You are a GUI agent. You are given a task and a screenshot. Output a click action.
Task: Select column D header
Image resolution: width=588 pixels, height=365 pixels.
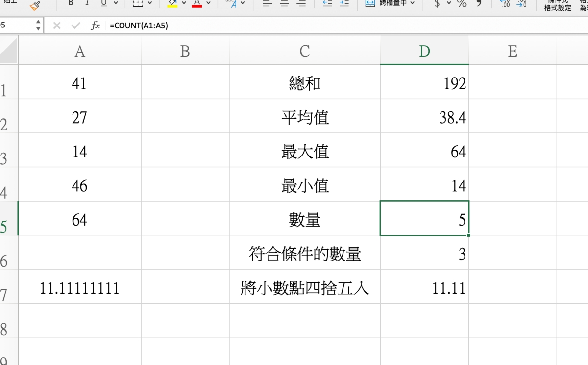coord(424,51)
